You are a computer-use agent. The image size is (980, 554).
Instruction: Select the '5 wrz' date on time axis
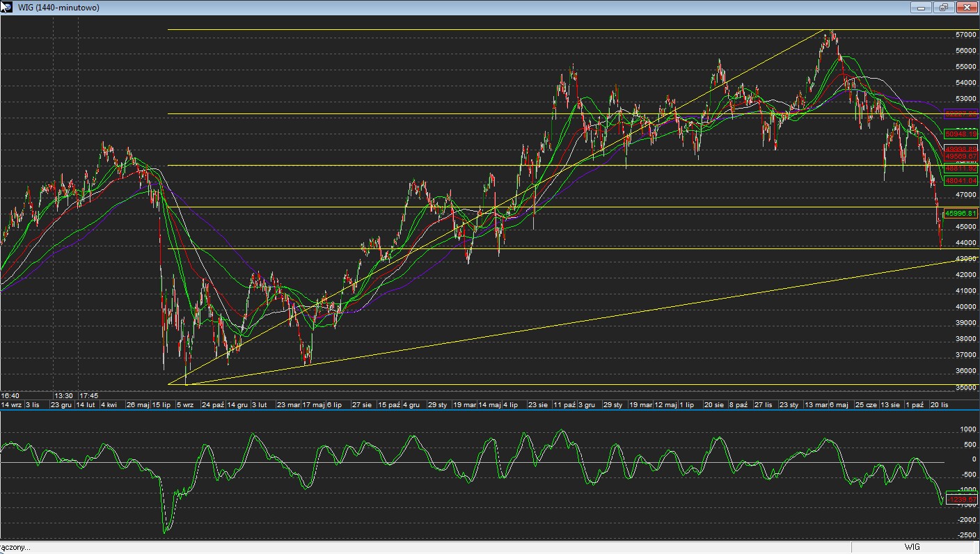pos(184,404)
